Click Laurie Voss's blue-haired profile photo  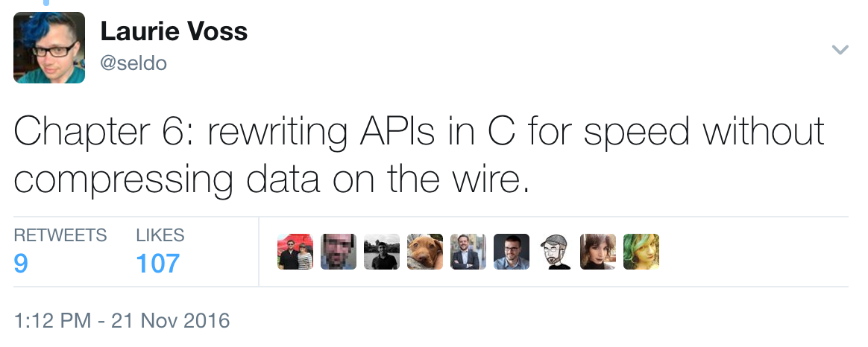[x=49, y=48]
